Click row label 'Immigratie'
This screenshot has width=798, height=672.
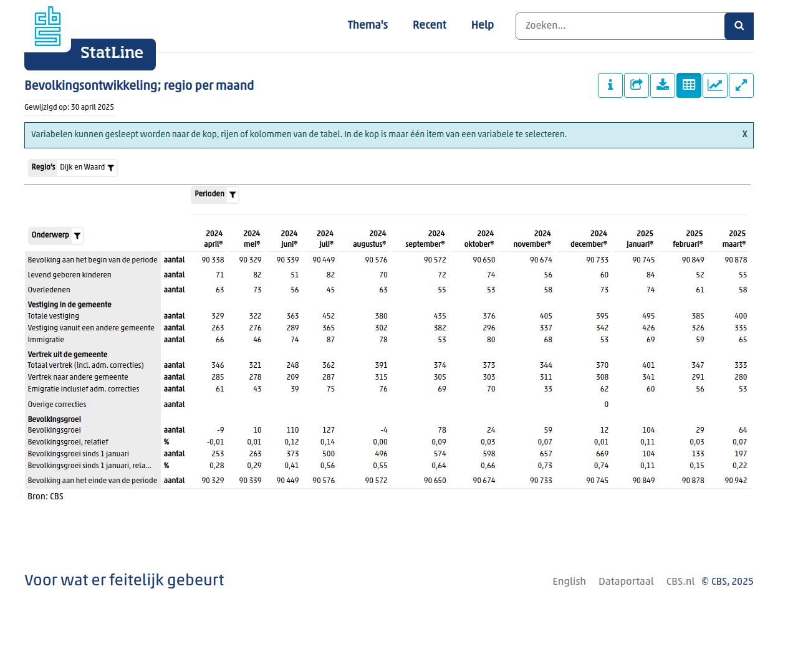pyautogui.click(x=46, y=340)
